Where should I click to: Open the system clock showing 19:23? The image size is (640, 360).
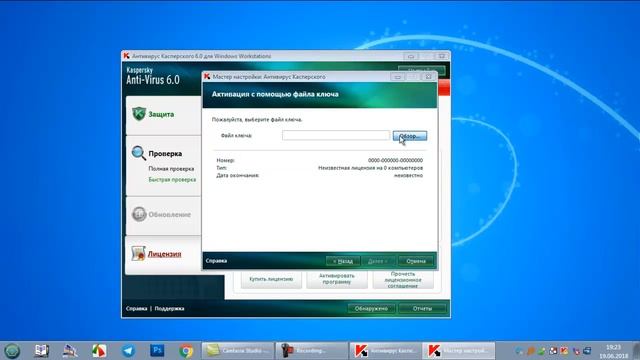tap(613, 351)
